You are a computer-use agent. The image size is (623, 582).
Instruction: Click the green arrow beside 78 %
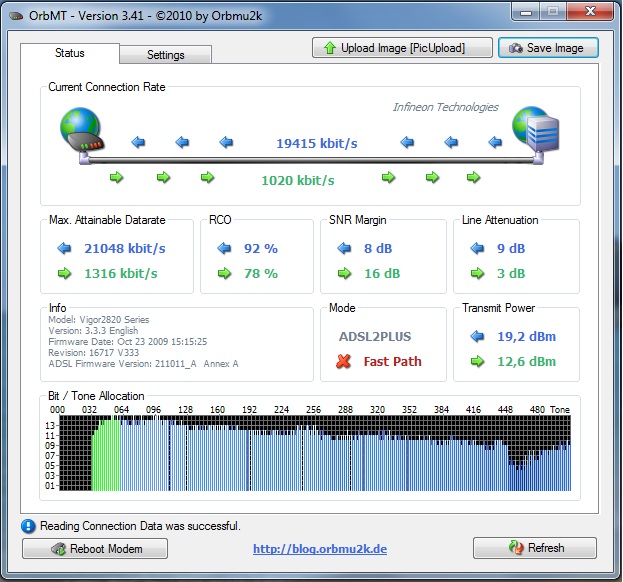[x=224, y=273]
